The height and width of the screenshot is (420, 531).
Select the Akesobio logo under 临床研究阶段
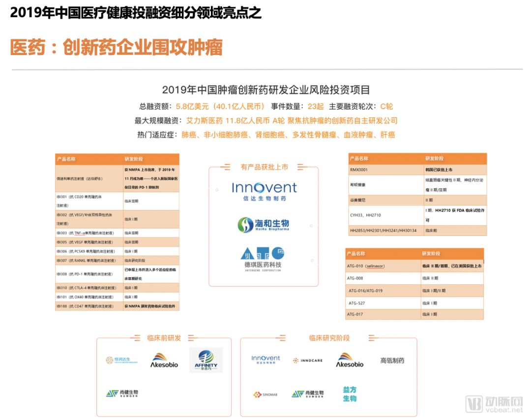[350, 360]
